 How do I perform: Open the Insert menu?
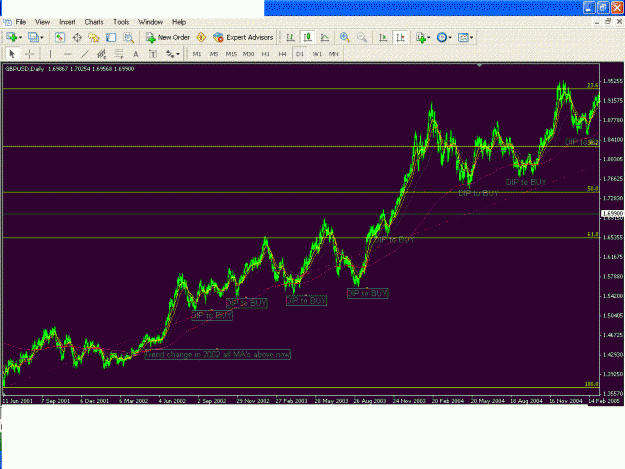pos(67,22)
